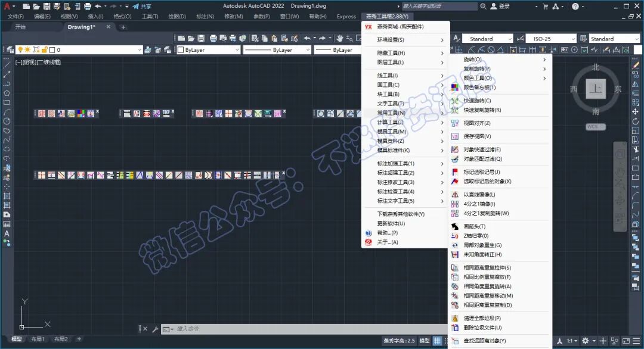Open the ByLayer color dropdown
The height and width of the screenshot is (349, 644).
(208, 49)
